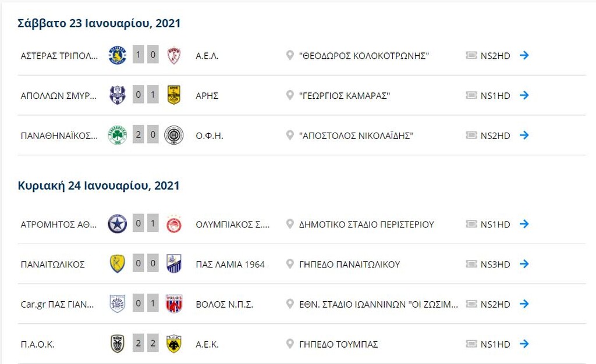Click the Volos N.P.S. red-blue crest

[x=173, y=304]
